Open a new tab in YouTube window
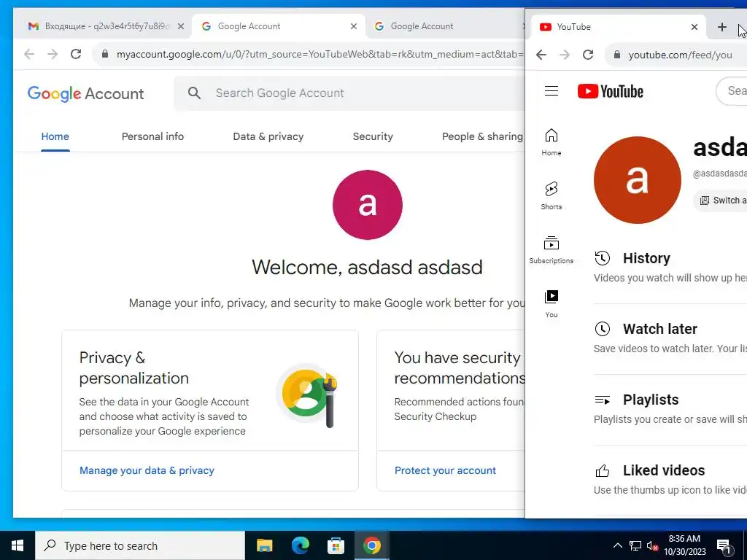Image resolution: width=747 pixels, height=560 pixels. click(721, 27)
